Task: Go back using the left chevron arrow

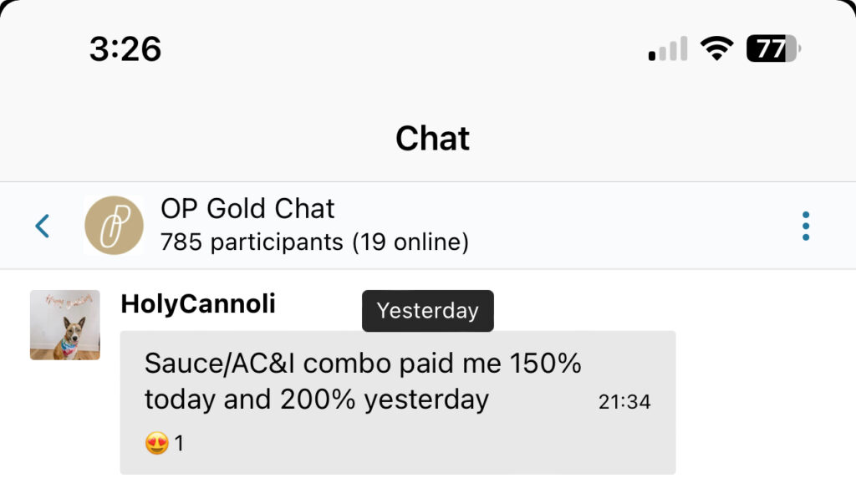Action: 43,226
